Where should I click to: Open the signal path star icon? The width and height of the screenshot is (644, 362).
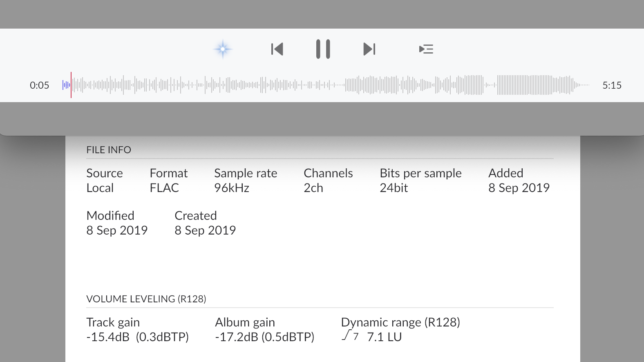[x=223, y=49]
